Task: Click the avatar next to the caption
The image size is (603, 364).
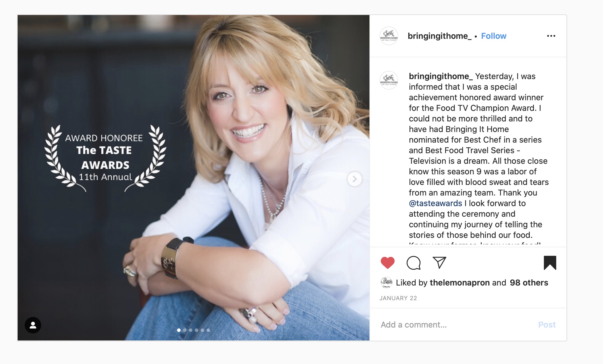Action: click(x=389, y=80)
